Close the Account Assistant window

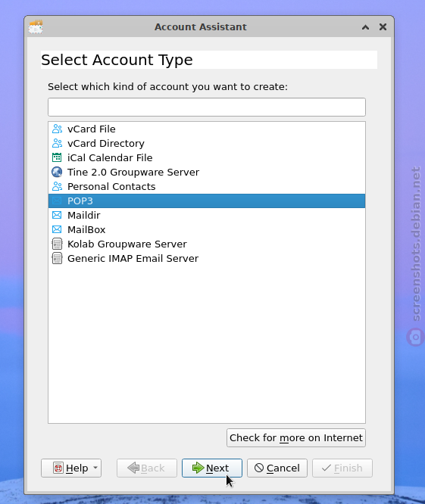point(383,27)
